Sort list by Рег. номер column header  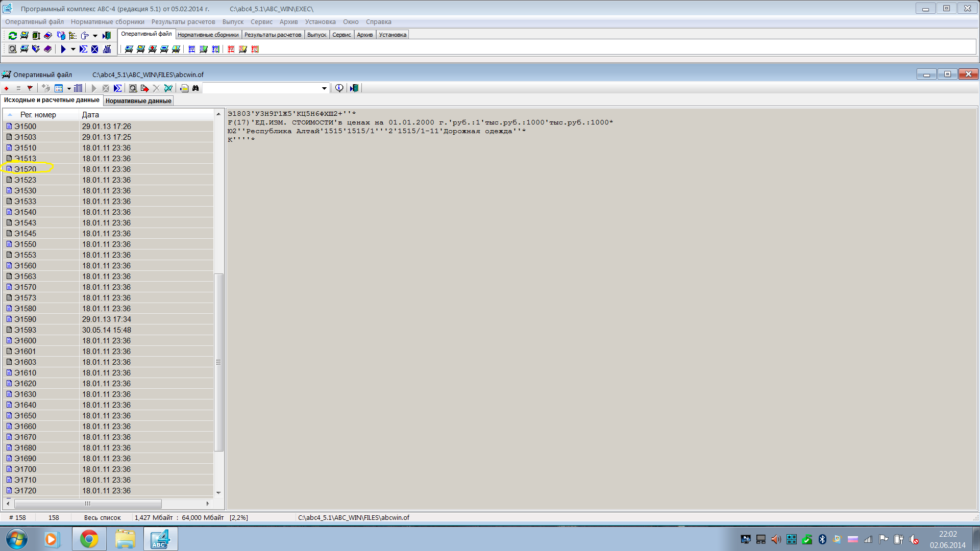pyautogui.click(x=38, y=115)
